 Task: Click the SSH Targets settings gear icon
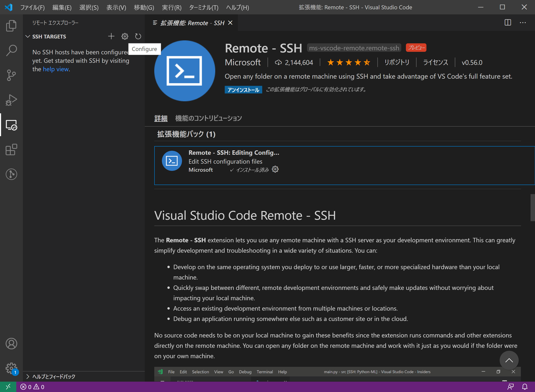(125, 37)
